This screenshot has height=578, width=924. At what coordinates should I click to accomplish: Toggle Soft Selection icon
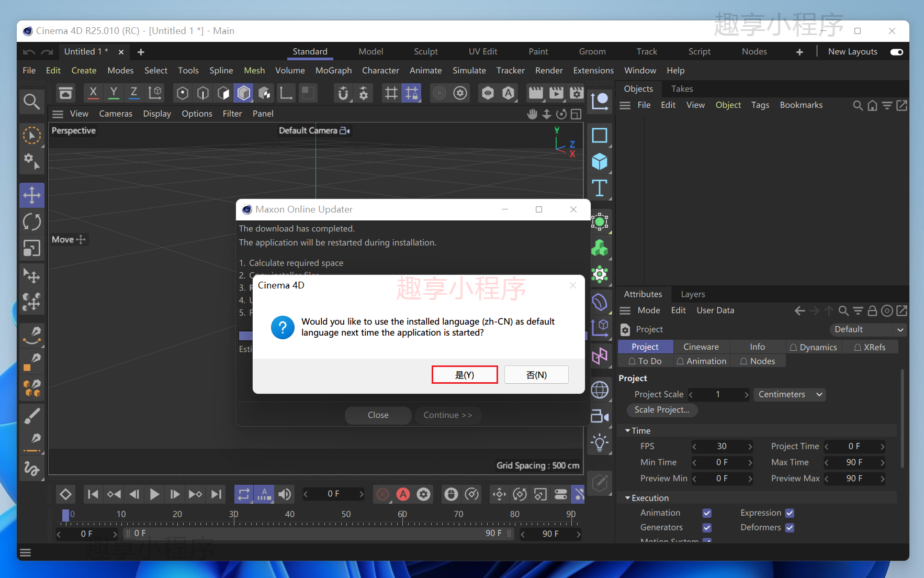coord(440,93)
